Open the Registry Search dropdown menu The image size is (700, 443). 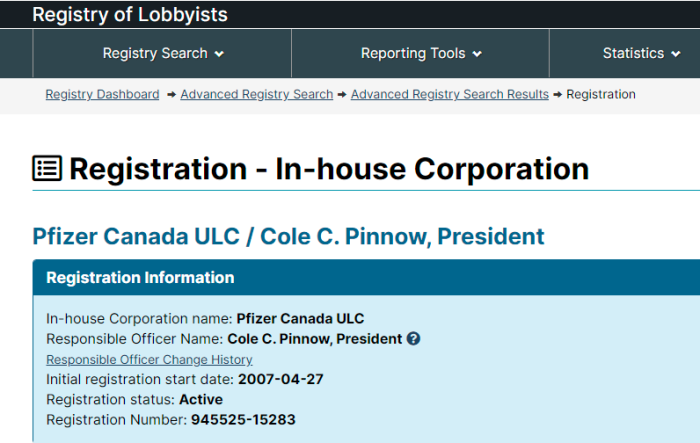click(x=162, y=54)
